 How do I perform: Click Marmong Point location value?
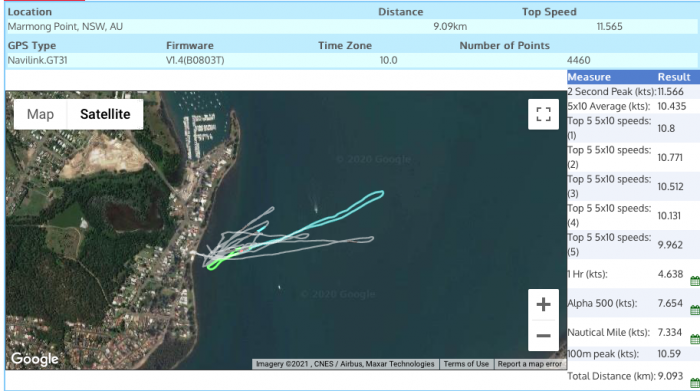tap(65, 26)
